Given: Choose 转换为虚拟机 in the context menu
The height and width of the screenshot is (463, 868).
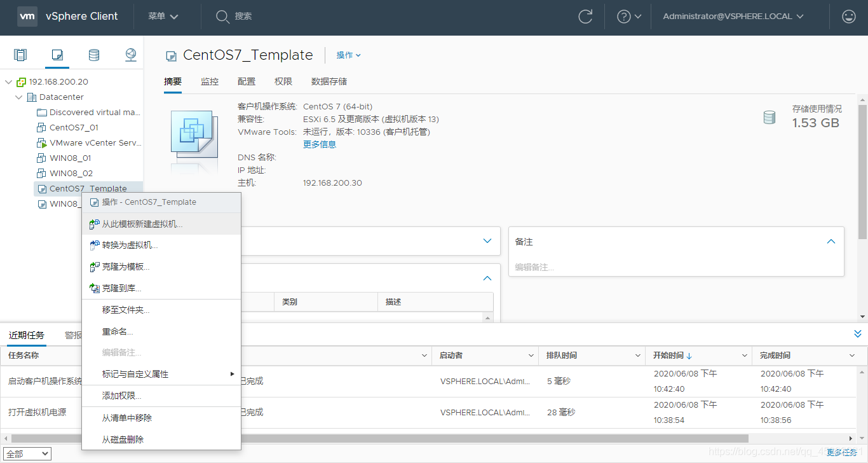Looking at the screenshot, I should tap(161, 245).
